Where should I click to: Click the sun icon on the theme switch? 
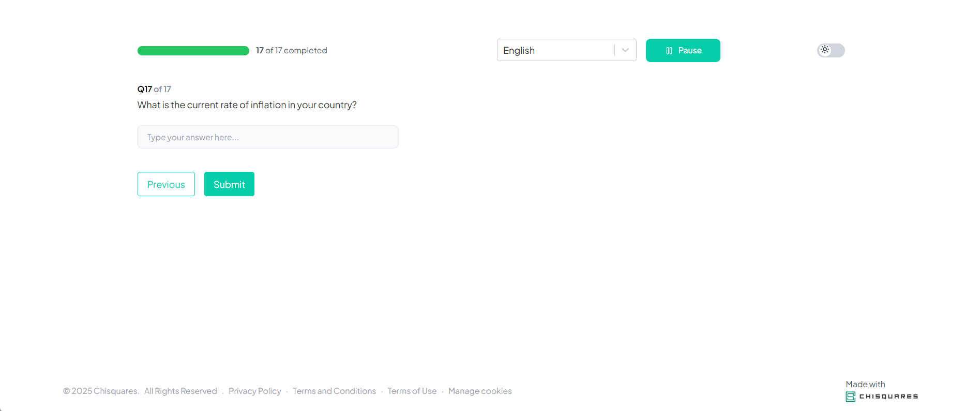[825, 50]
